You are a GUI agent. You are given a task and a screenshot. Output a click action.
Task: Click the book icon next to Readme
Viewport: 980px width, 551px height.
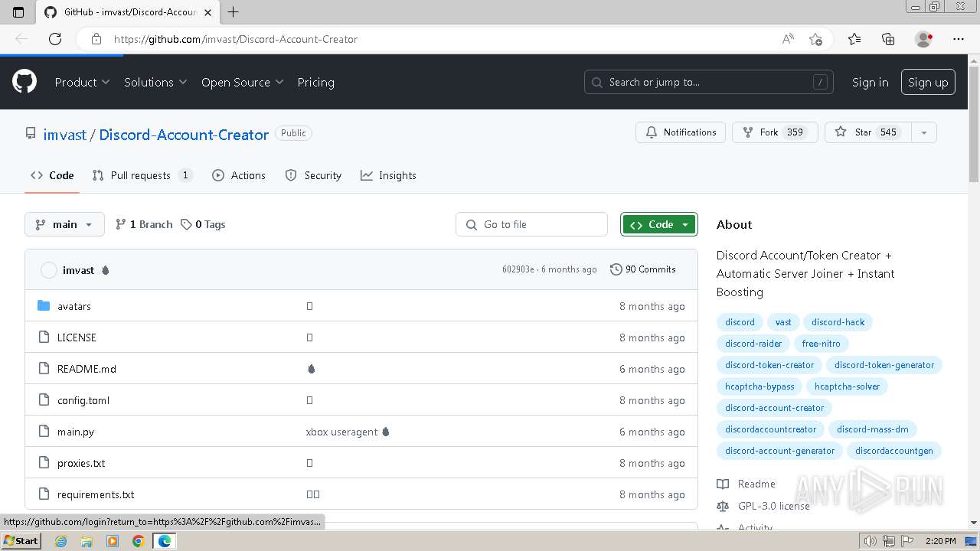tap(723, 484)
